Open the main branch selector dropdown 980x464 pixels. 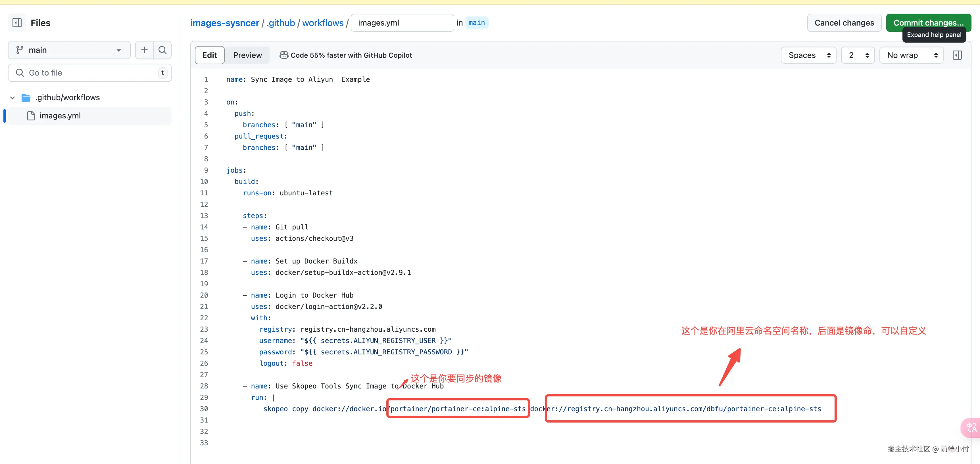tap(69, 50)
